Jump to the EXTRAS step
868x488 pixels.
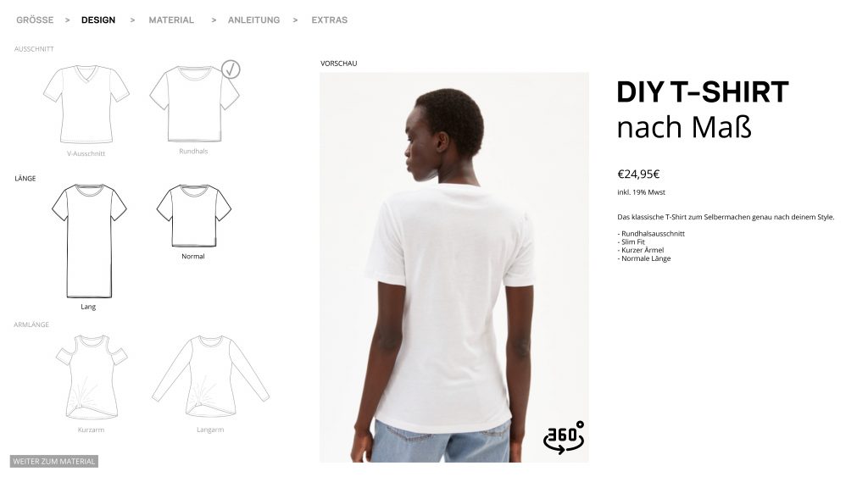(330, 20)
